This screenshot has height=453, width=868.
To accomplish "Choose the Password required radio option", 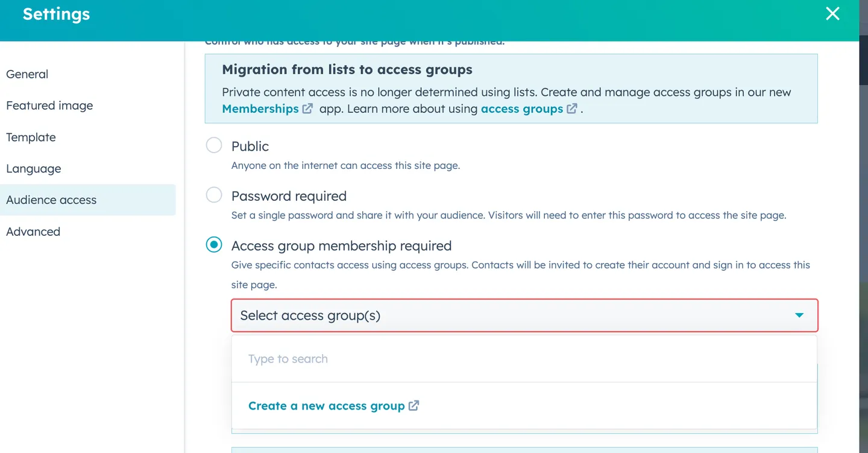I will [x=214, y=195].
